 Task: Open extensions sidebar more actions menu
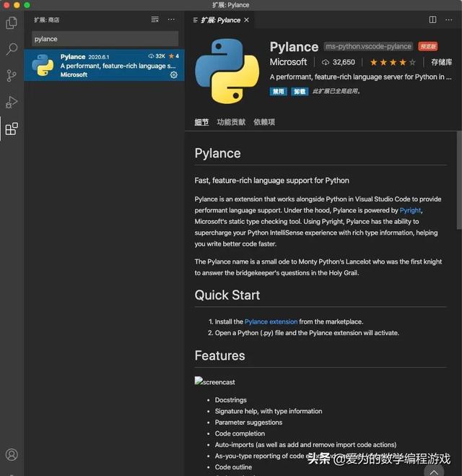(x=171, y=20)
